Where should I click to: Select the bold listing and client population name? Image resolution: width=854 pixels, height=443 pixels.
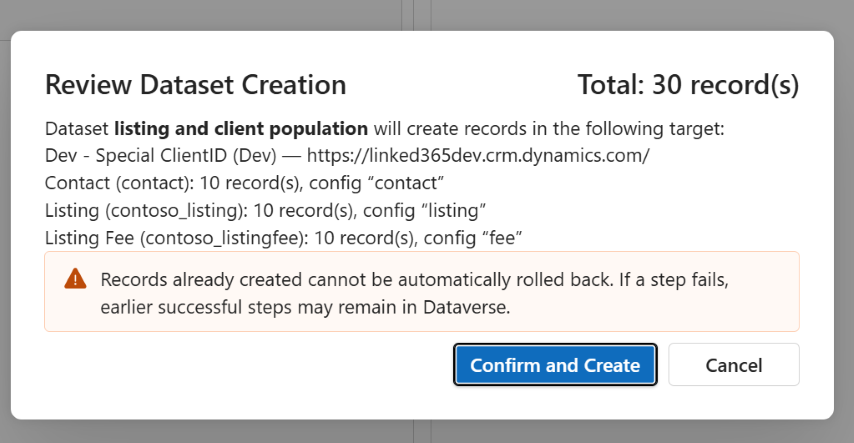[241, 129]
